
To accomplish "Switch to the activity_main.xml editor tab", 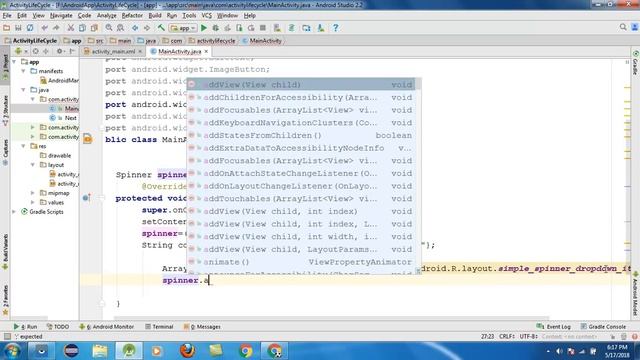I will coord(113,51).
